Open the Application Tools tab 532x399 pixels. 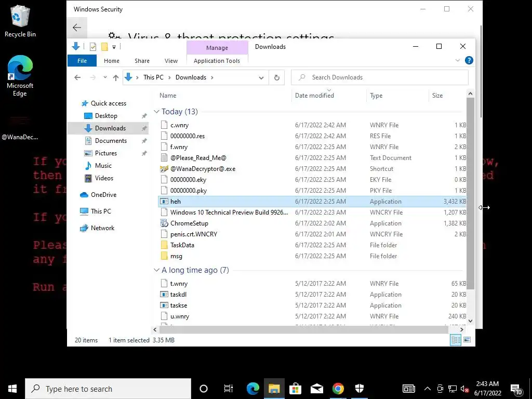point(217,61)
